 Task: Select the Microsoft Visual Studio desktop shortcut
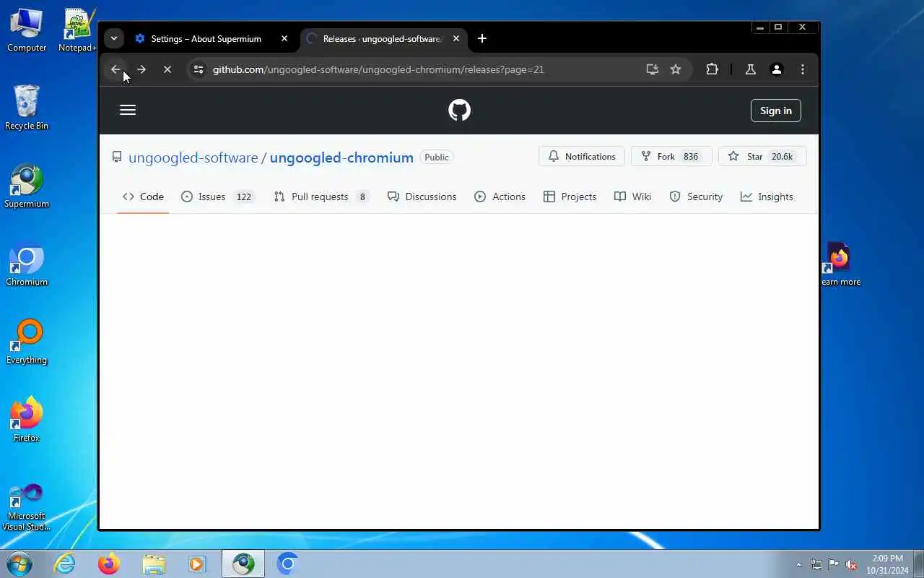click(27, 507)
